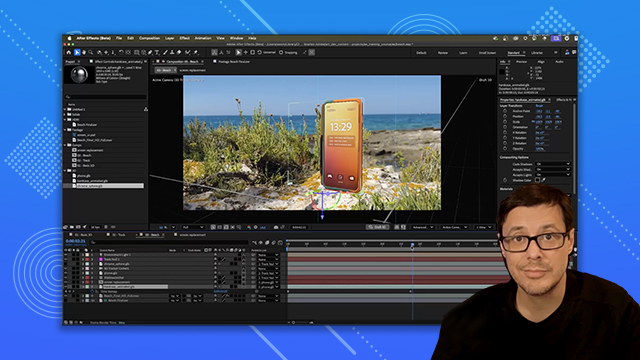Screen dimensions: 640x360
Task: Select the Rectangle shape tool
Action: (x=137, y=52)
